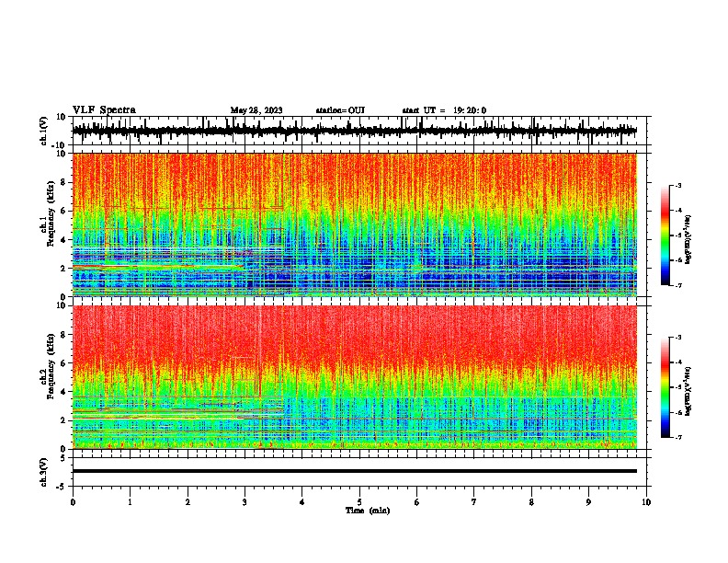Click the "6" tick on ch.1 frequency axis

pos(63,211)
